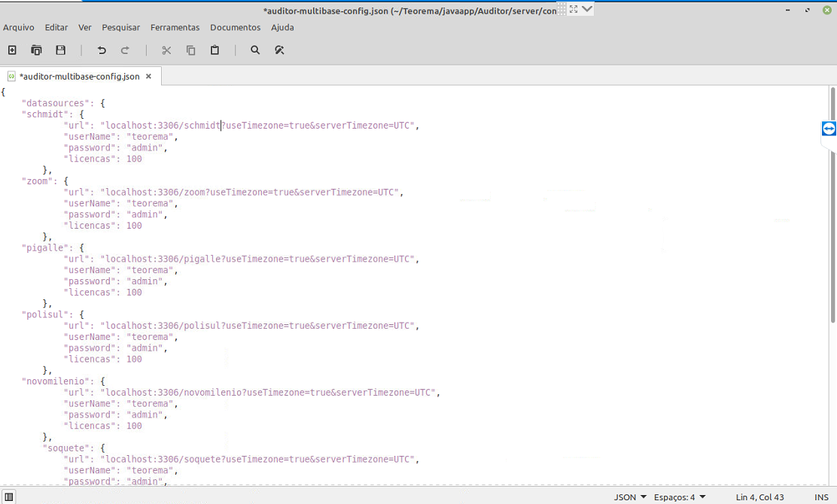Click the "schmidt" key line
The width and height of the screenshot is (837, 504).
click(53, 114)
